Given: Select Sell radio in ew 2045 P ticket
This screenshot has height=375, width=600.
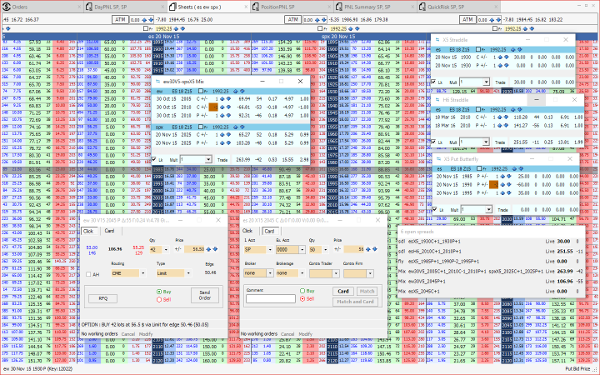Looking at the screenshot, I should click(159, 300).
